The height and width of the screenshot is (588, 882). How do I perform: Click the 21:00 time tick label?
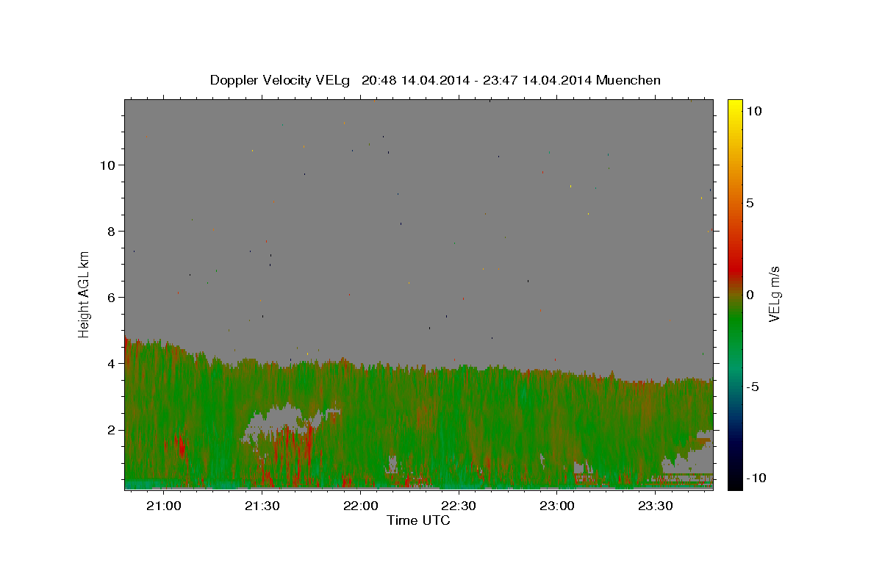[x=164, y=506]
